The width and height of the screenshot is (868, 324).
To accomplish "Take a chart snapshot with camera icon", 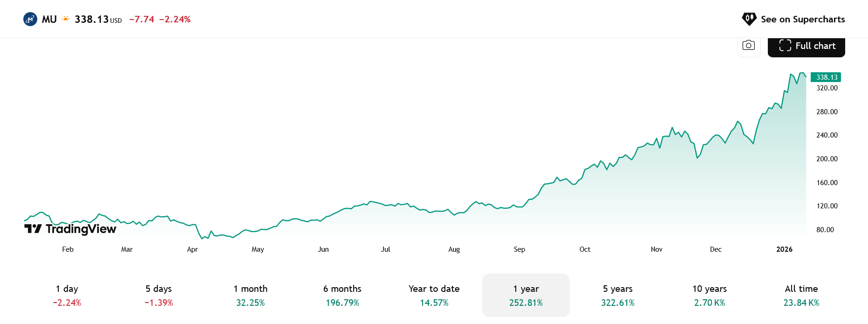I will click(749, 46).
